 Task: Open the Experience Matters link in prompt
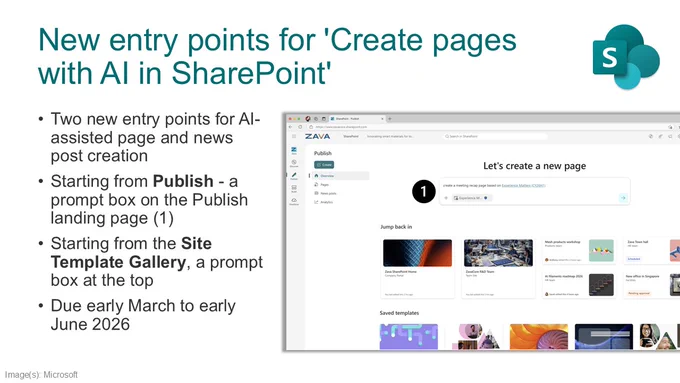tap(523, 186)
